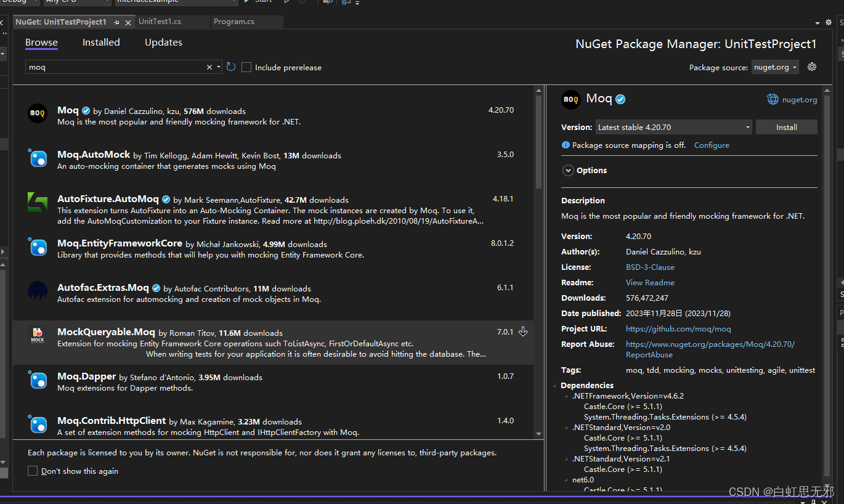The height and width of the screenshot is (504, 844).
Task: Open the Report Abuse nuget.org link
Action: [710, 349]
